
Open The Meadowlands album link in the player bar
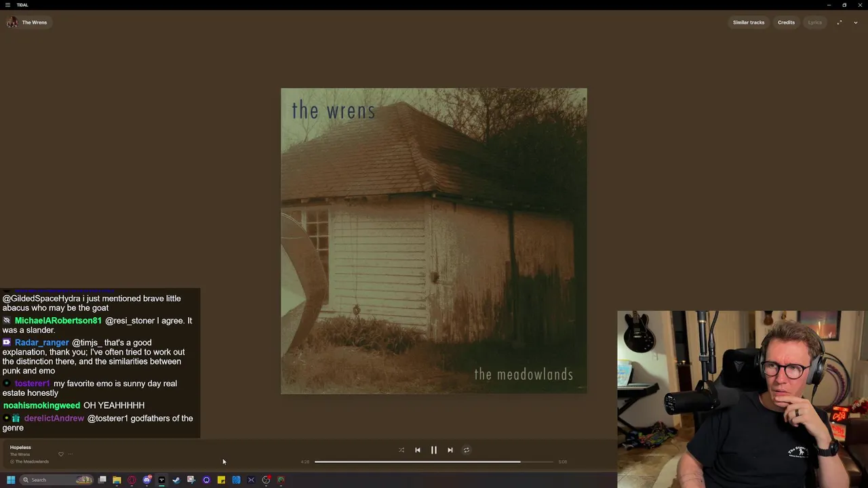[x=32, y=462]
